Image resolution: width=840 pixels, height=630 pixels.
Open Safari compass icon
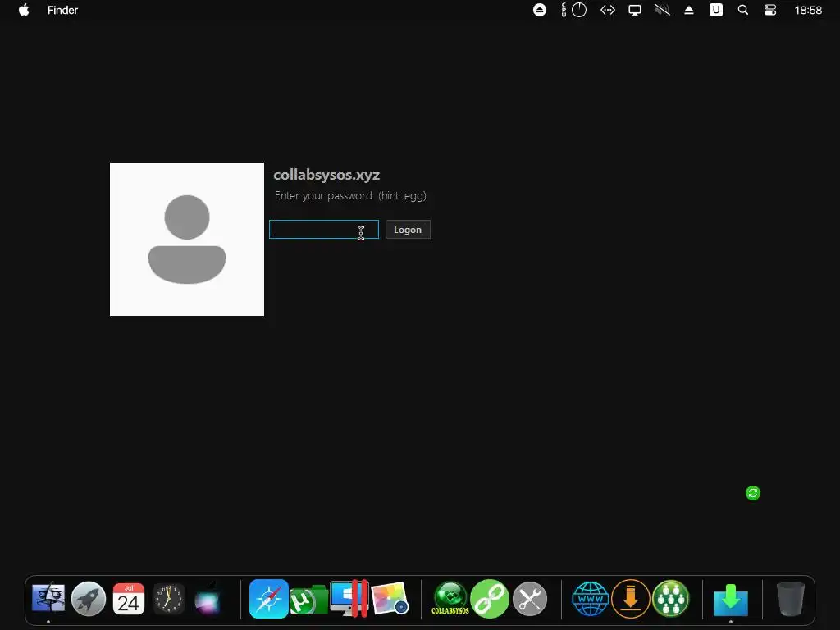tap(269, 598)
